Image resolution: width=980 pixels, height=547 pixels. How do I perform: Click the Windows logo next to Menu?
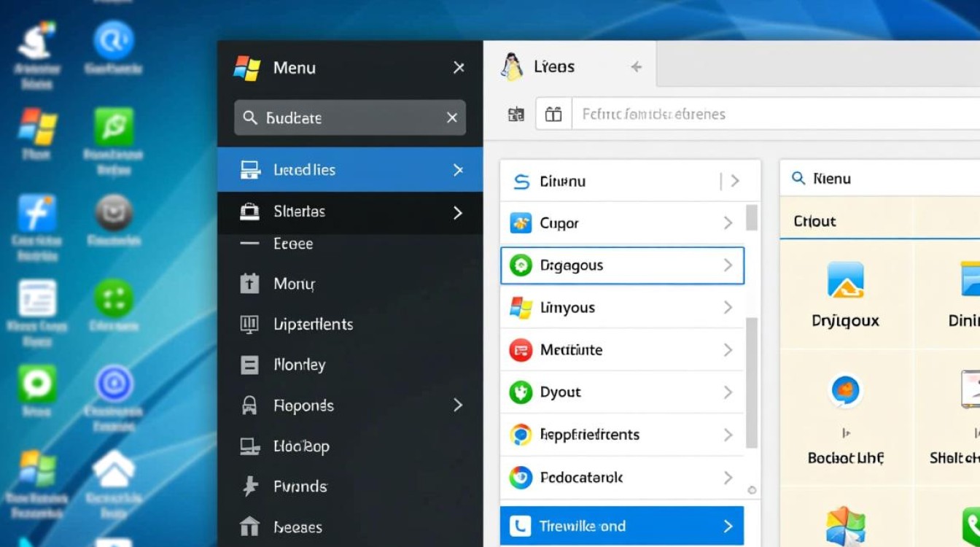click(247, 68)
